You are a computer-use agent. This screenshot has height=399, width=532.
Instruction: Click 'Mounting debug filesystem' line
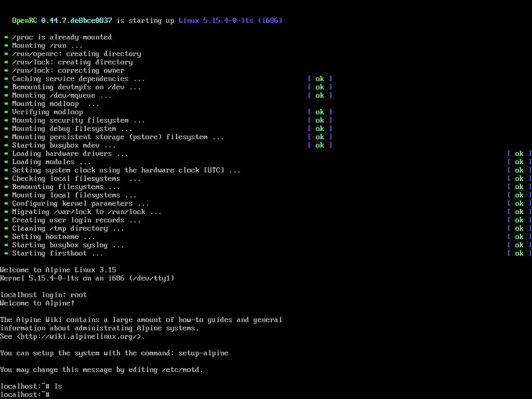click(x=72, y=129)
